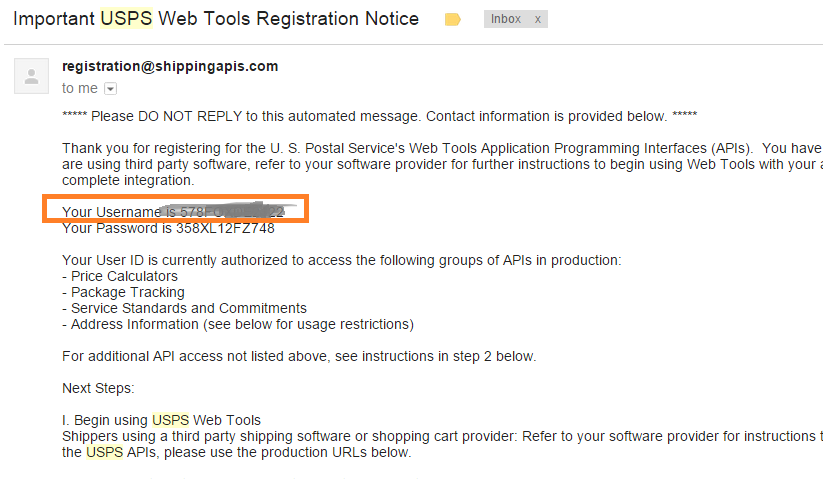Click the 'to me' recipient text
Screen dimensions: 823x479
80,89
